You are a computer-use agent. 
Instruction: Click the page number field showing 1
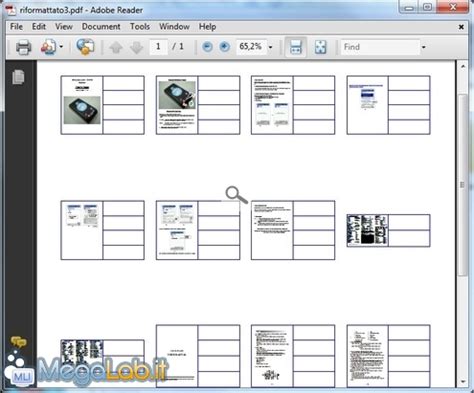[x=158, y=47]
